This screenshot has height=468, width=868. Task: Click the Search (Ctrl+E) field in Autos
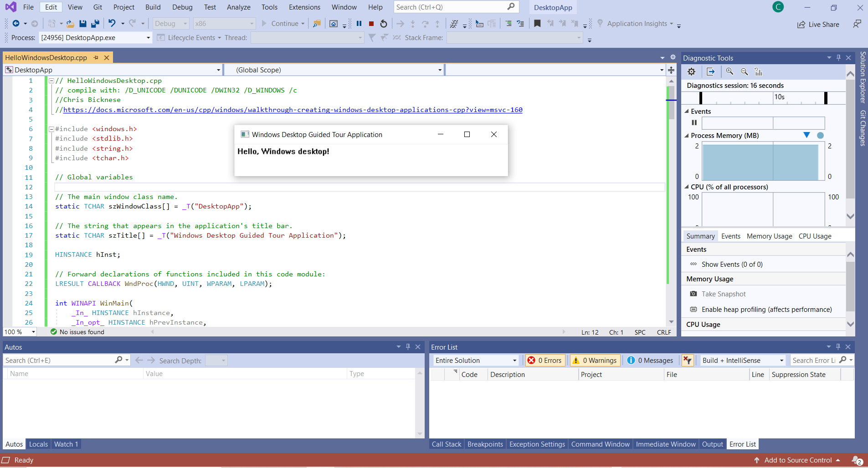pyautogui.click(x=59, y=360)
